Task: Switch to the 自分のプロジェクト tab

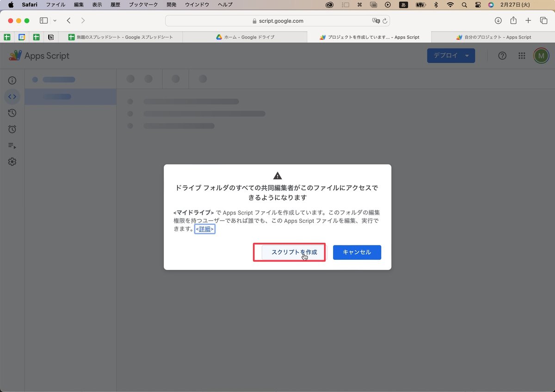Action: [493, 37]
